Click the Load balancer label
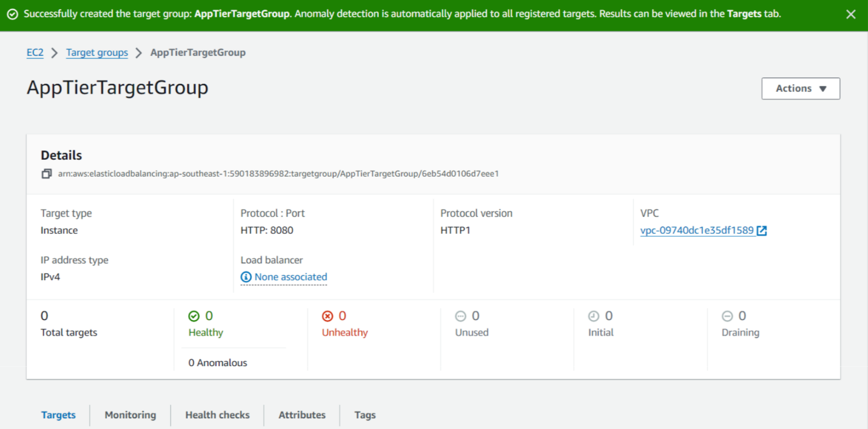The width and height of the screenshot is (868, 429). [272, 260]
